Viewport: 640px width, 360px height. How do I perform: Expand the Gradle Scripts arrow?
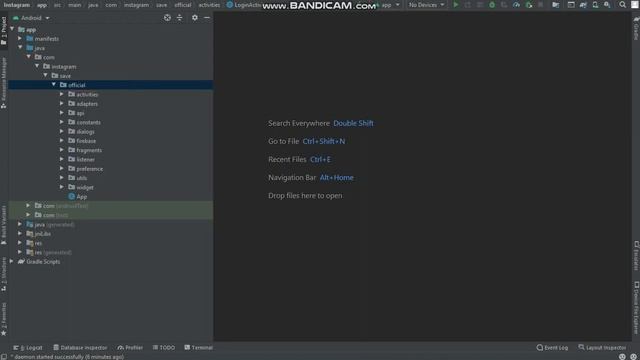click(x=12, y=262)
